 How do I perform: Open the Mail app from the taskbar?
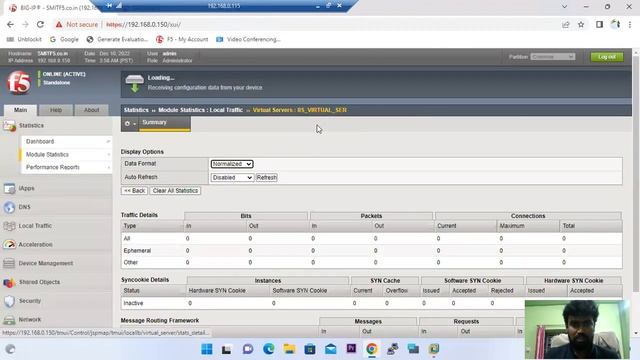point(331,349)
